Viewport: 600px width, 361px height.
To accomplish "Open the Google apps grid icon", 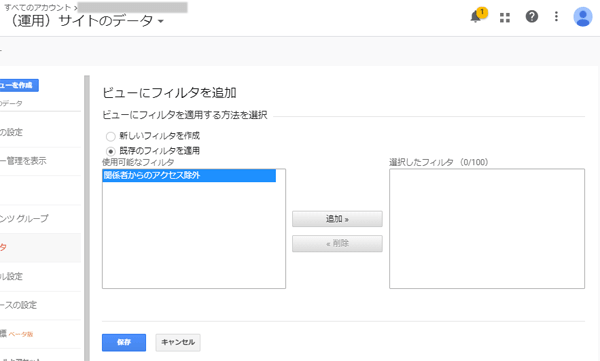I will (505, 17).
